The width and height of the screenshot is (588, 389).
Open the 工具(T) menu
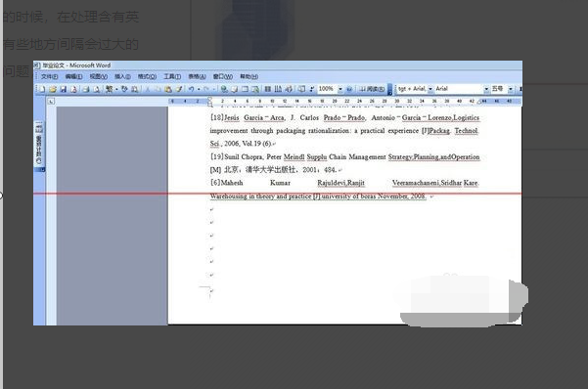172,76
